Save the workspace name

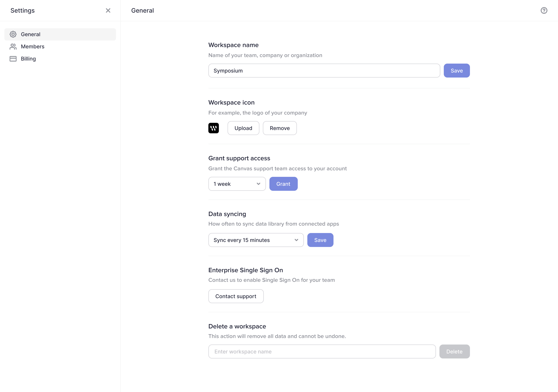[x=456, y=71]
